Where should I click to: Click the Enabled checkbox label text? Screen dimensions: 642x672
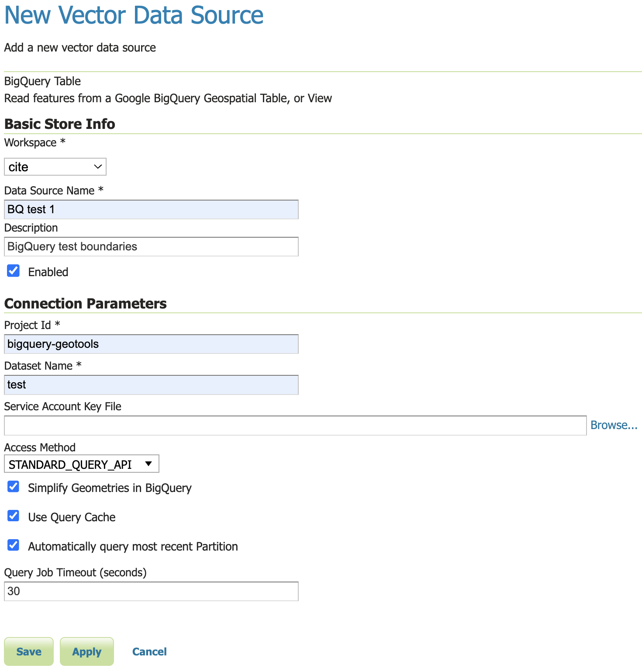(x=48, y=272)
